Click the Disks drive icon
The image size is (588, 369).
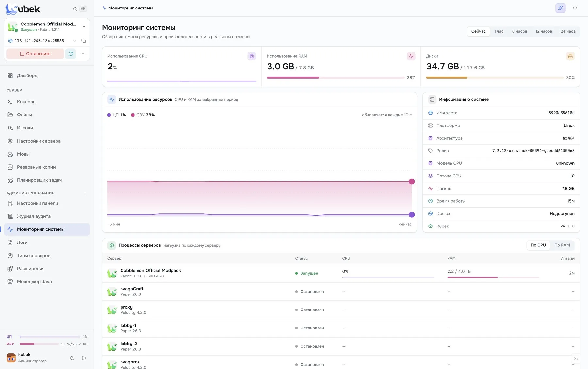coord(570,56)
